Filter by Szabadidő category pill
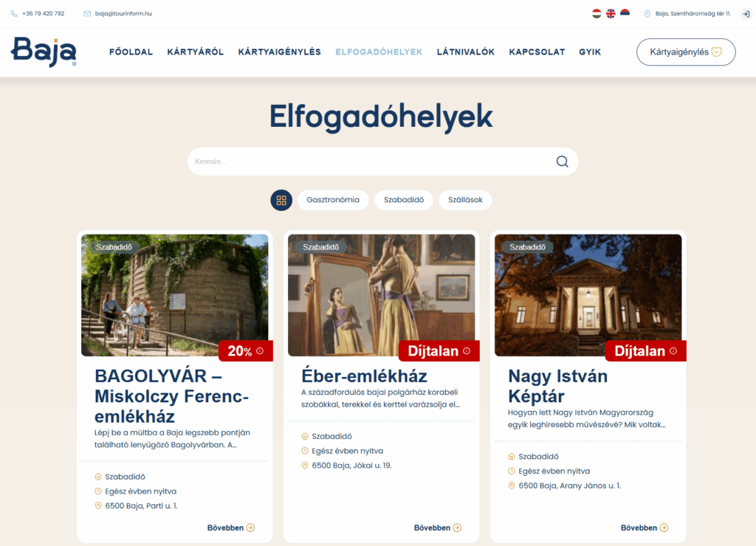756x546 pixels. pos(404,200)
